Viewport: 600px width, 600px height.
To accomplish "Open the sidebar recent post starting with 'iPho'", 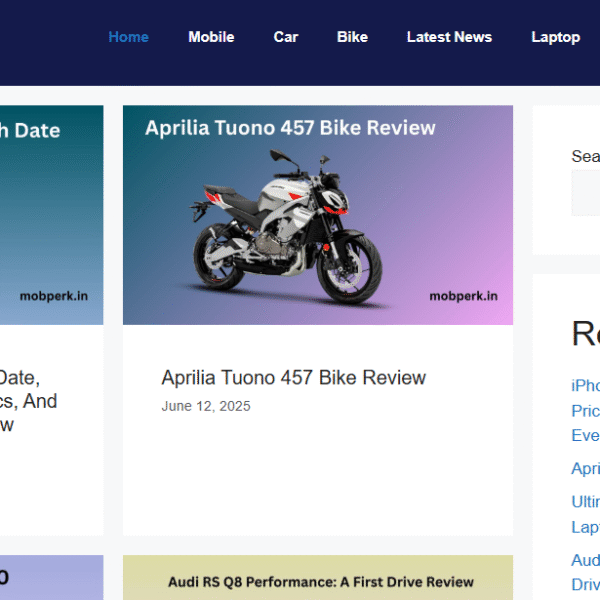I will [x=585, y=410].
